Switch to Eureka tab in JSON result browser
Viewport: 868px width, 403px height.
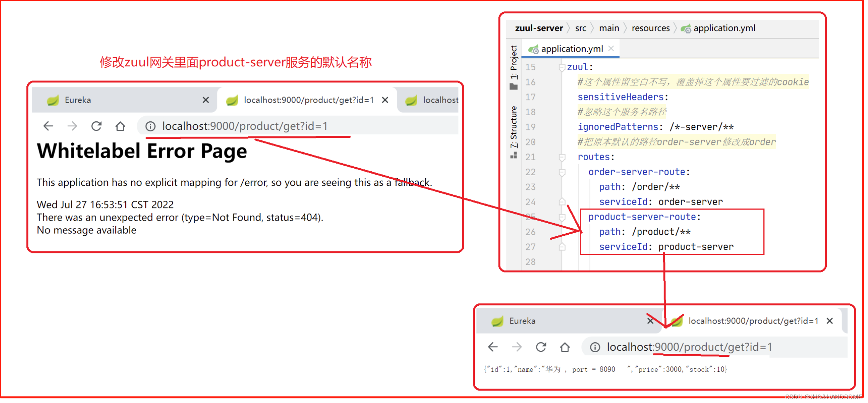[x=569, y=321]
